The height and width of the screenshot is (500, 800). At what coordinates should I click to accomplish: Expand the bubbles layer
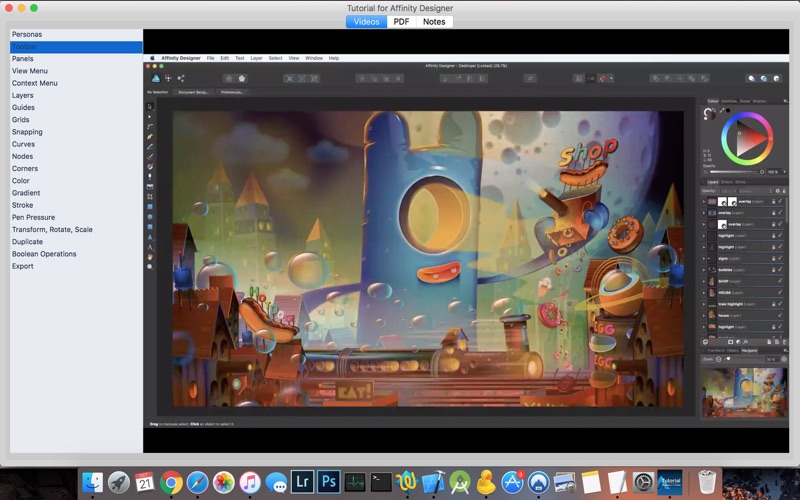click(x=704, y=270)
